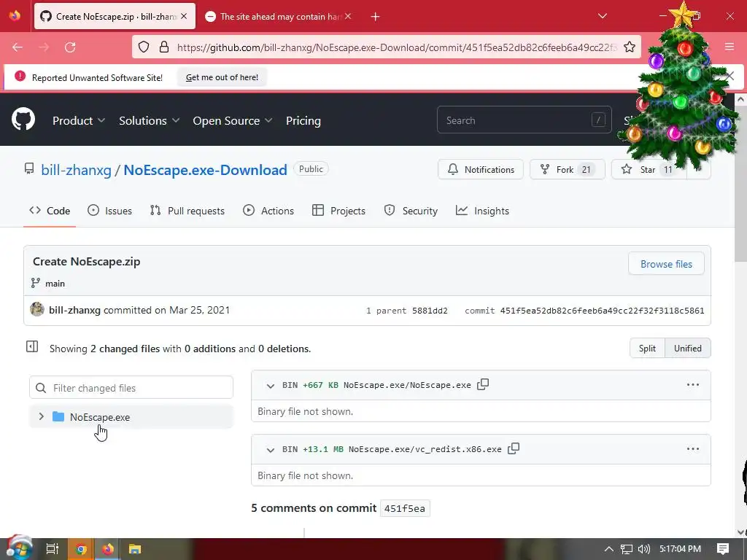
Task: Open the Code tab
Action: click(50, 211)
